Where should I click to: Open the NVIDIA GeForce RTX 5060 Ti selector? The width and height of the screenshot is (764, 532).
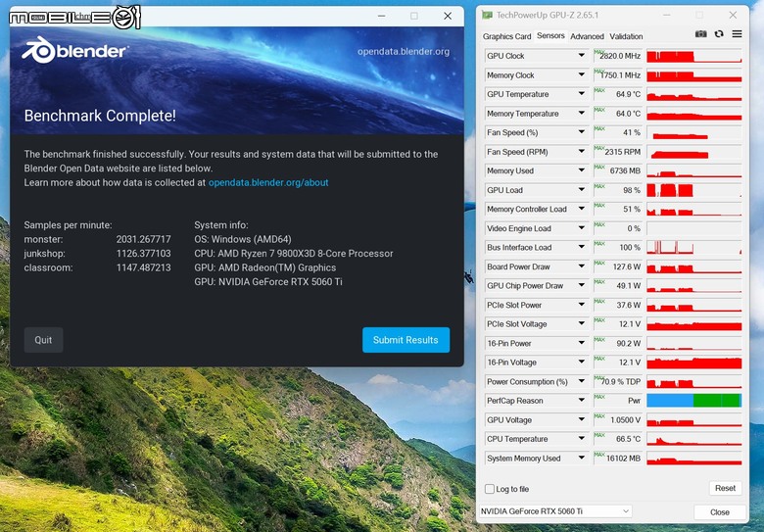[x=555, y=511]
